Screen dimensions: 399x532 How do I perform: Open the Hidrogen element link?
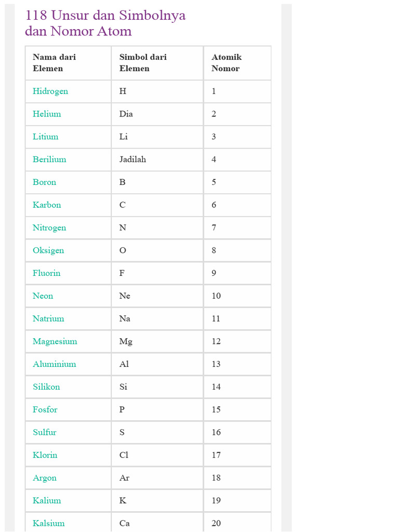pos(50,91)
